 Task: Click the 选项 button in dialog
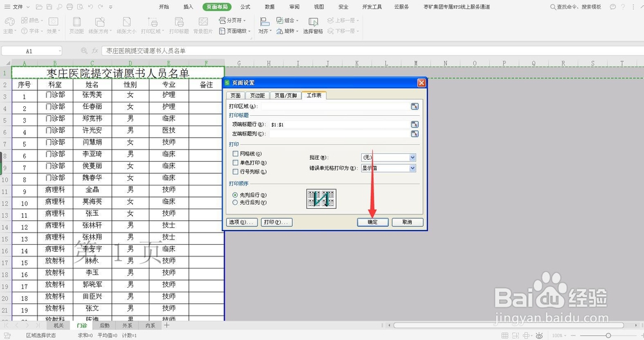(242, 222)
